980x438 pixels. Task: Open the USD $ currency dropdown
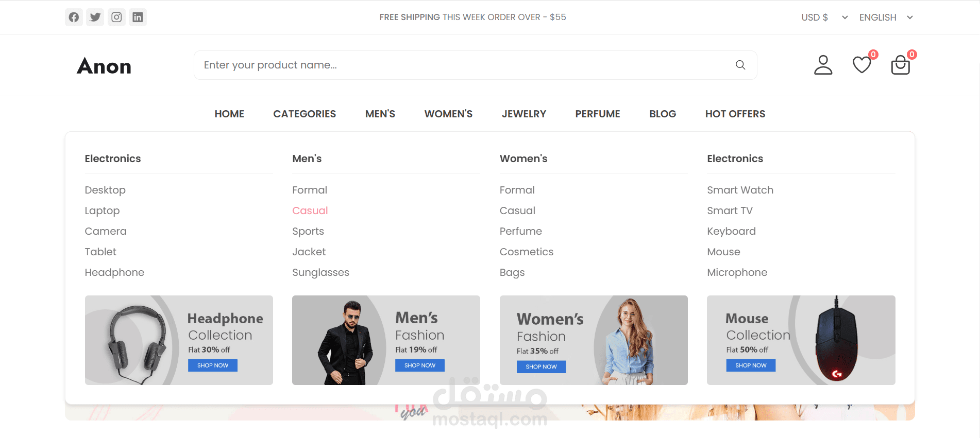pos(824,17)
